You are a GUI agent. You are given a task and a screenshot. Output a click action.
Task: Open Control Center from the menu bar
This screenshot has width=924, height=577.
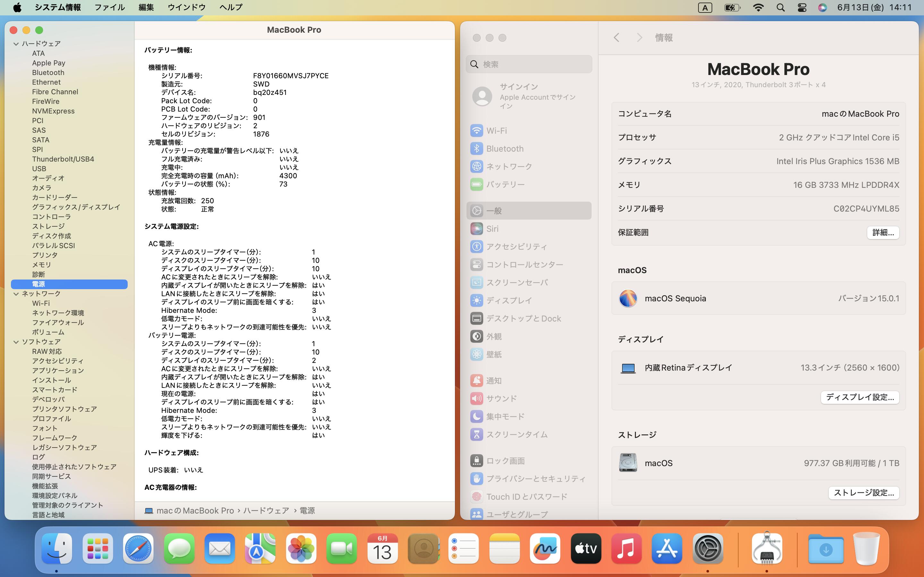point(802,7)
